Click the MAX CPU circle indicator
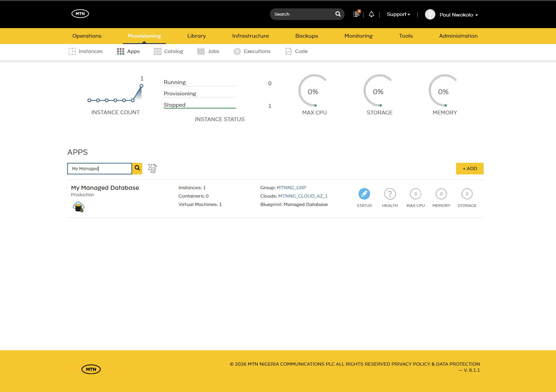 [416, 194]
